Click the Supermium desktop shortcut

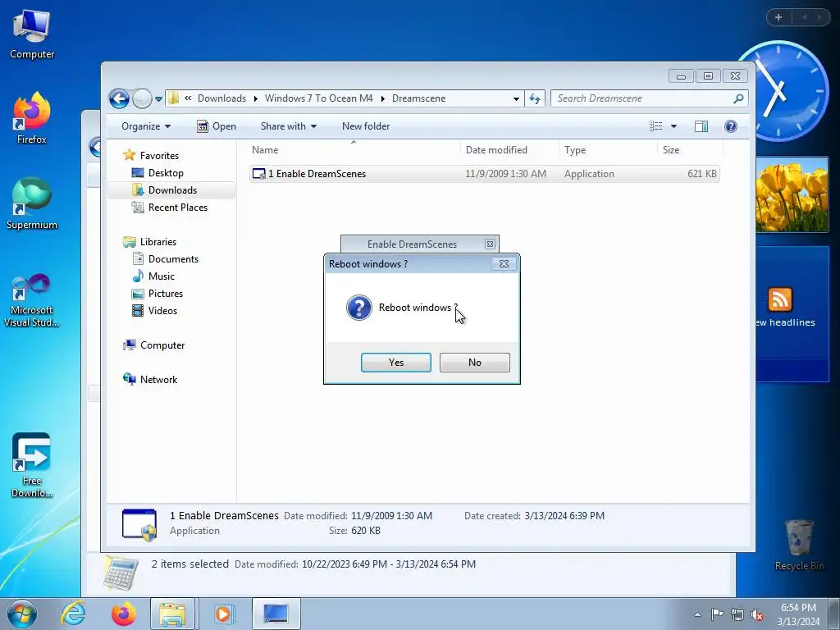point(32,203)
